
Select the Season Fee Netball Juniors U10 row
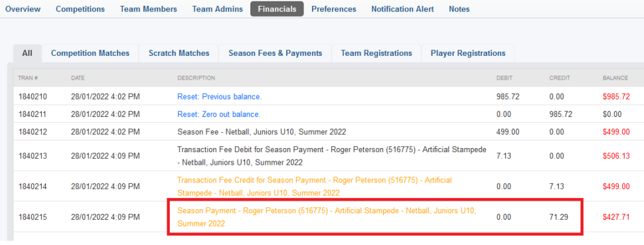coord(328,132)
